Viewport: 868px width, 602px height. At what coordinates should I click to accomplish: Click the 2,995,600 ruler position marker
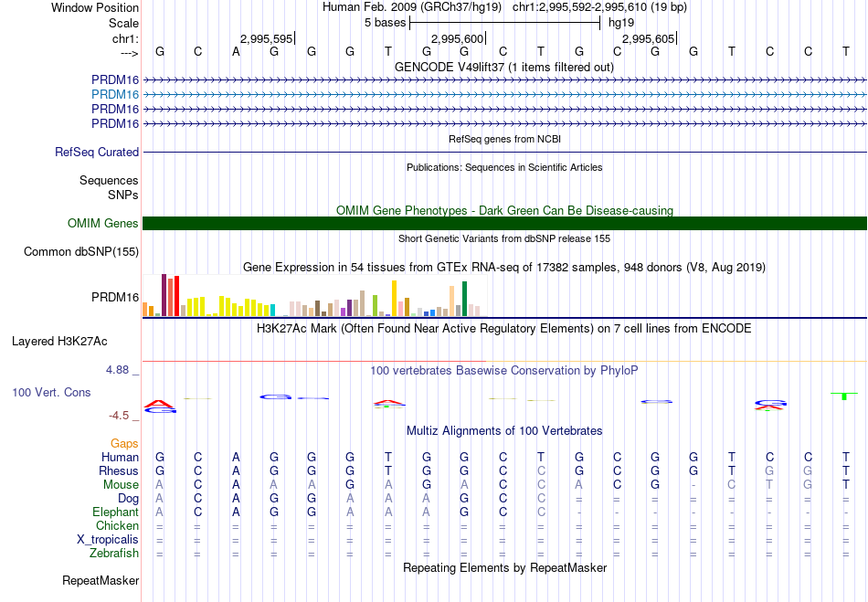[x=459, y=38]
